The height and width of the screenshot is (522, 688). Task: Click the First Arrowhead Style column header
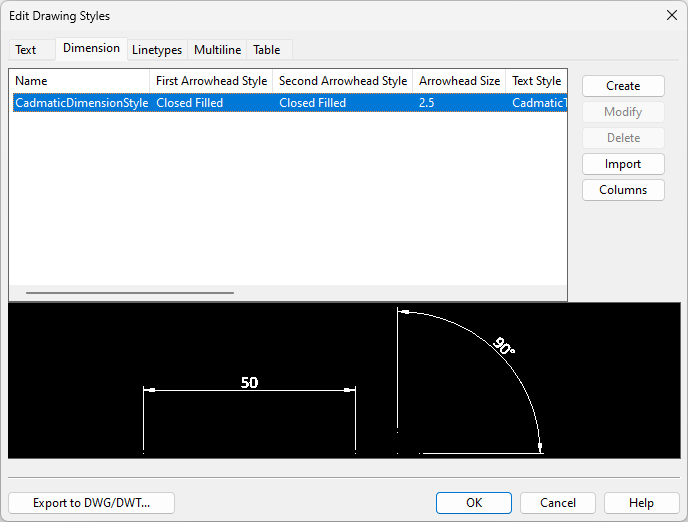(211, 81)
